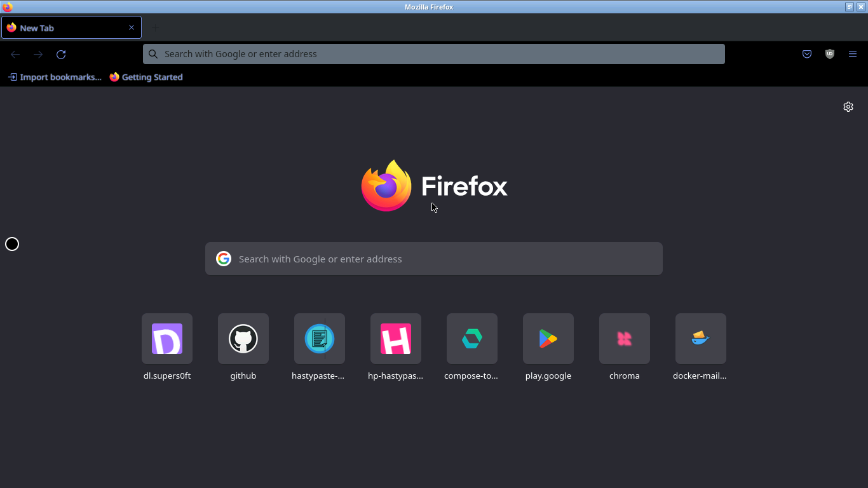Save page to Pocket

(807, 54)
